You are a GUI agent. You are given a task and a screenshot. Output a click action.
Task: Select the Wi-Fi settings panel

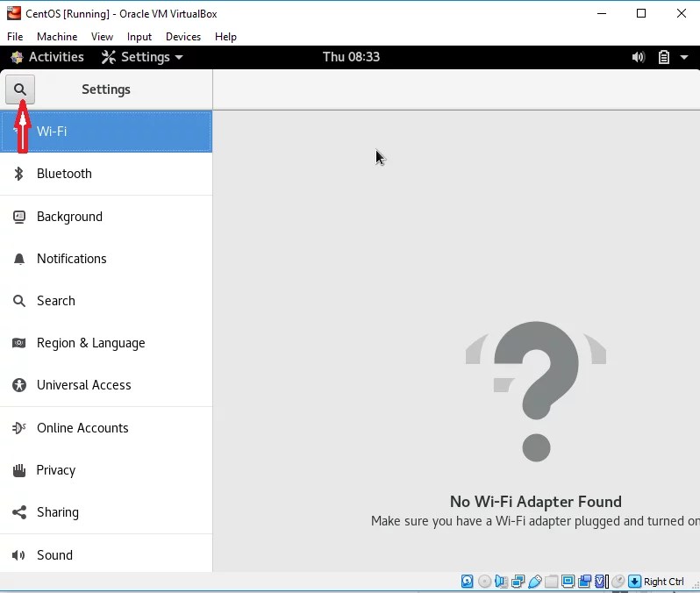(x=106, y=132)
